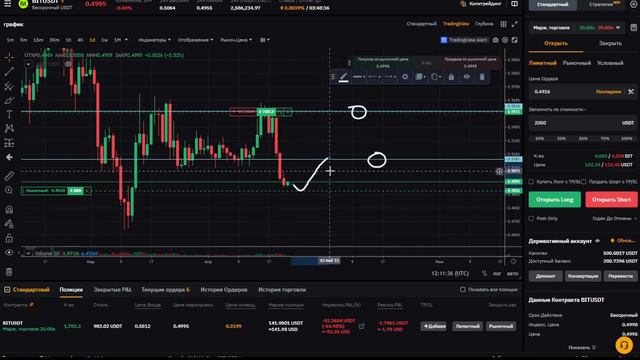Select the trend line drawing tool
The image size is (640, 360).
pos(9,72)
